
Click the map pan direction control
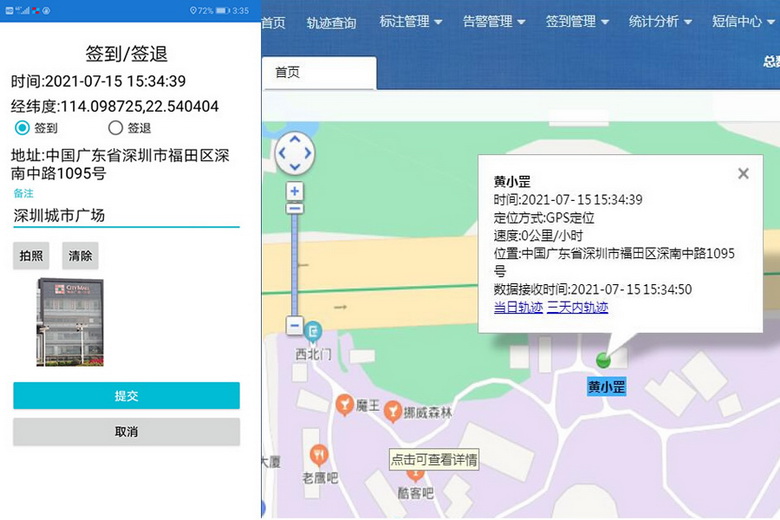pyautogui.click(x=294, y=153)
